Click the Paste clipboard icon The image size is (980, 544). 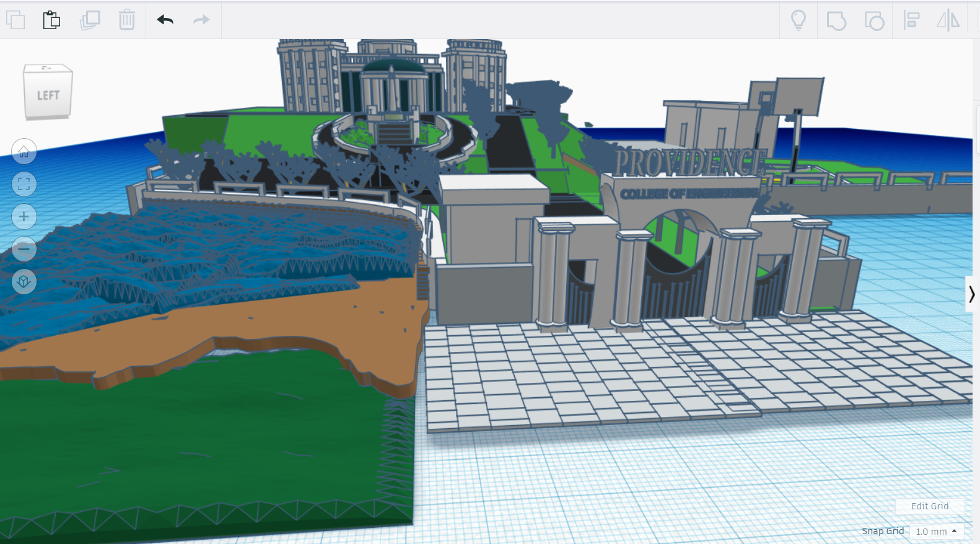[x=52, y=20]
